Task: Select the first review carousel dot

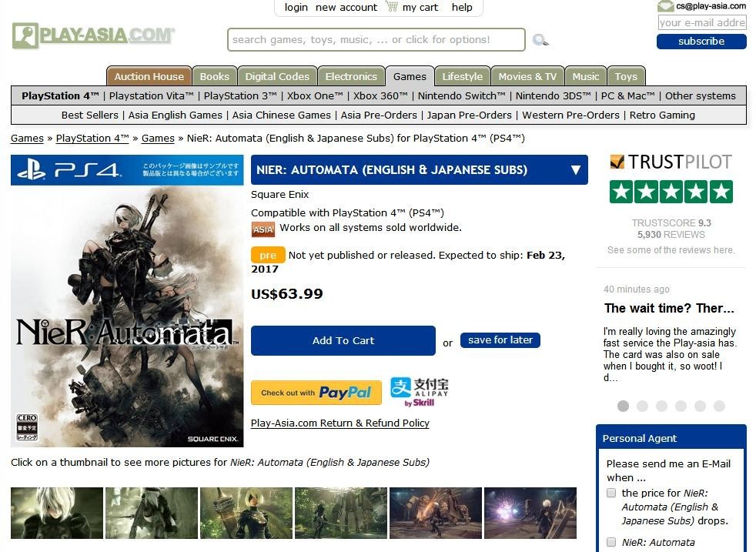Action: [623, 406]
